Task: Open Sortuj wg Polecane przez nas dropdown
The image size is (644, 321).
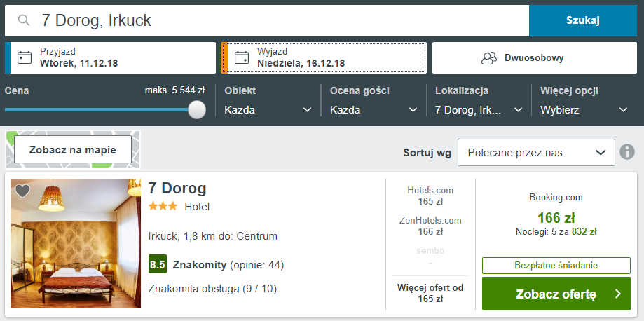Action: 536,153
